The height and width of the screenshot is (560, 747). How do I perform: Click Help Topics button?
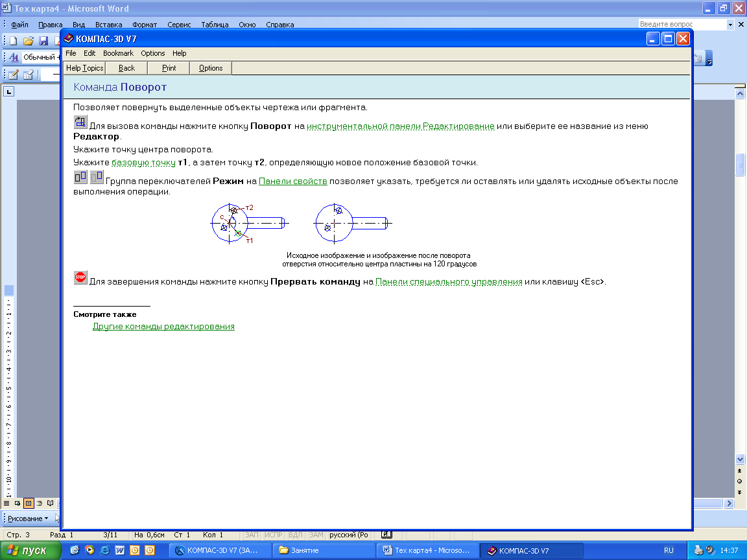84,68
